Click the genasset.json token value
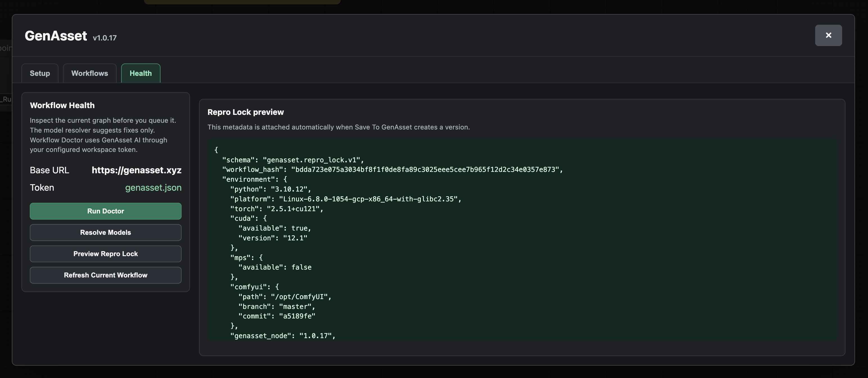 153,188
